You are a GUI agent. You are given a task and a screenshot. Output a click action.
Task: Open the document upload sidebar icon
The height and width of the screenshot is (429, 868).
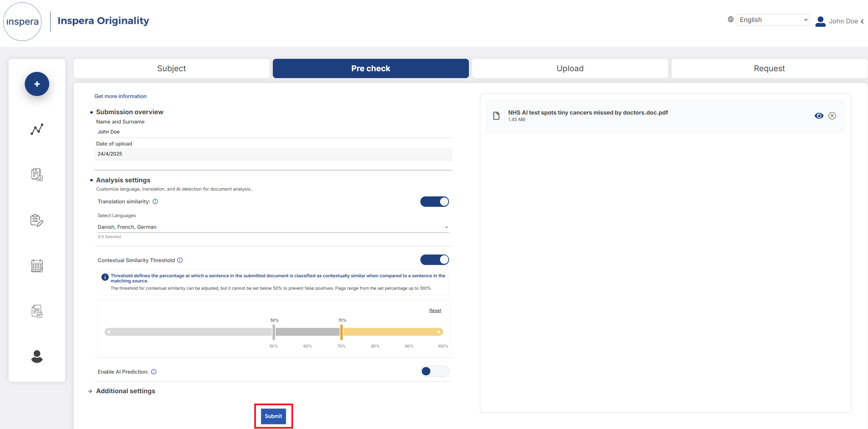[37, 174]
